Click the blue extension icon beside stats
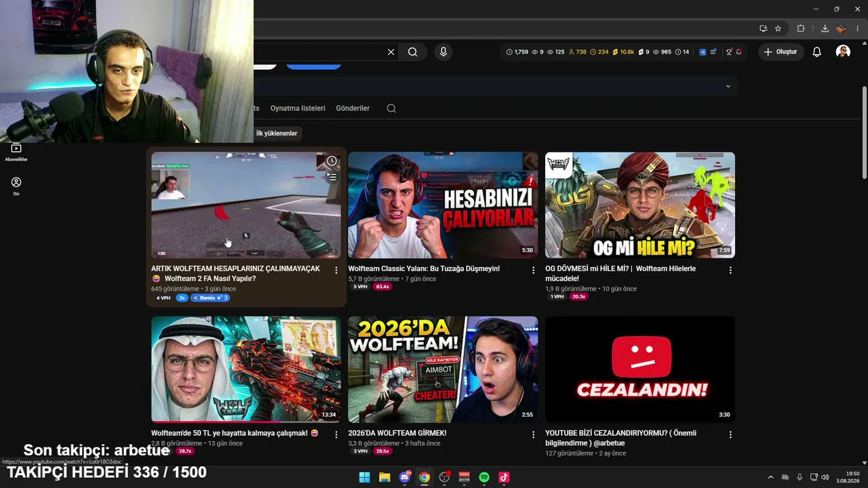868x488 pixels. 703,52
